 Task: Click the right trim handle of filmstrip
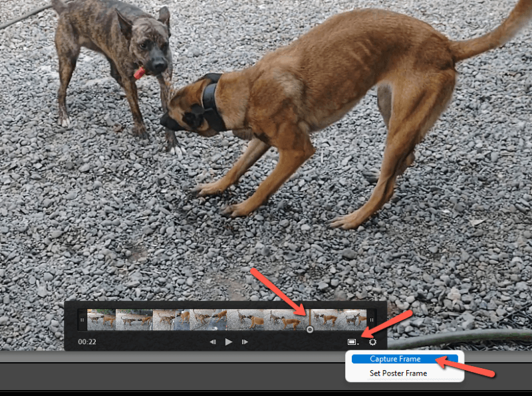click(372, 320)
